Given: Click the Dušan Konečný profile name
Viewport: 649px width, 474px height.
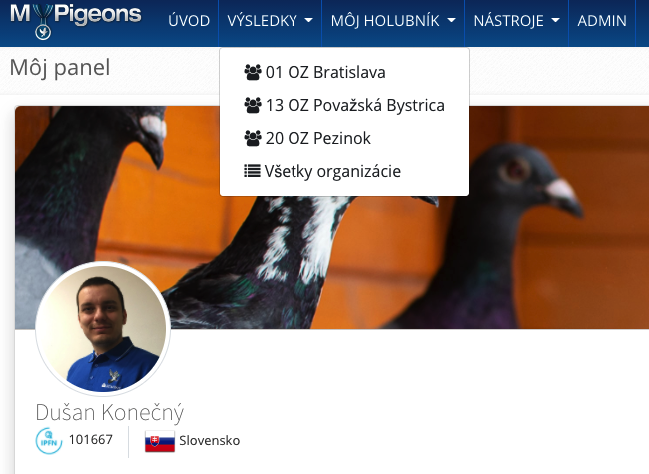Looking at the screenshot, I should coord(110,412).
